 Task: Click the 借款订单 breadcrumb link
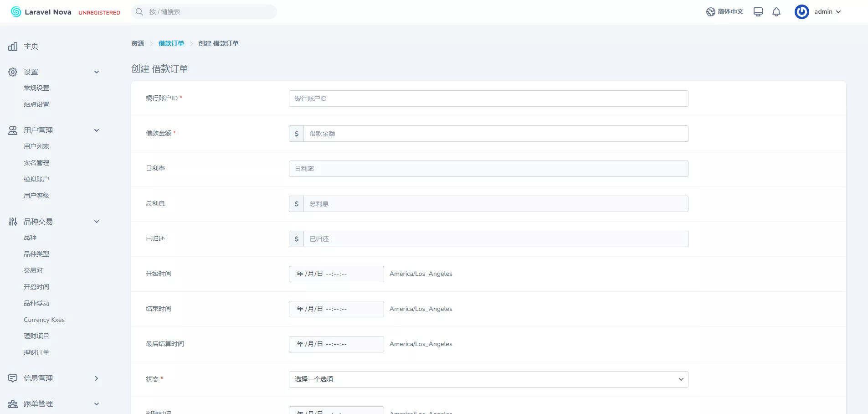pyautogui.click(x=171, y=43)
